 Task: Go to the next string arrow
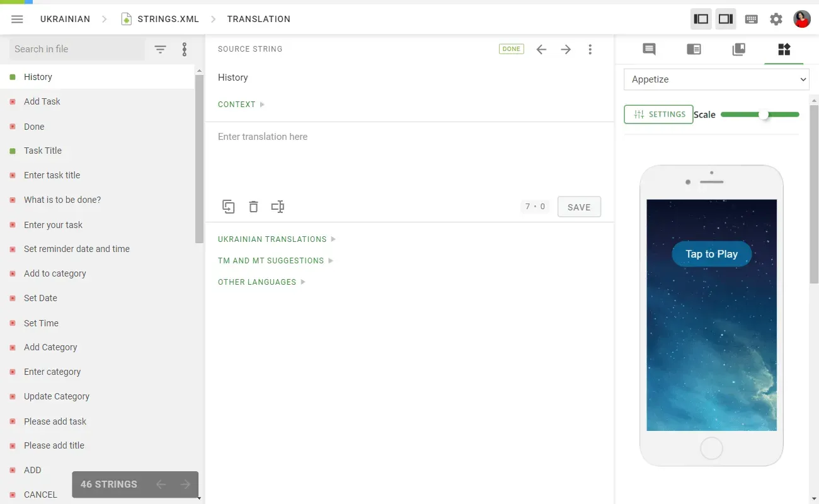[566, 49]
